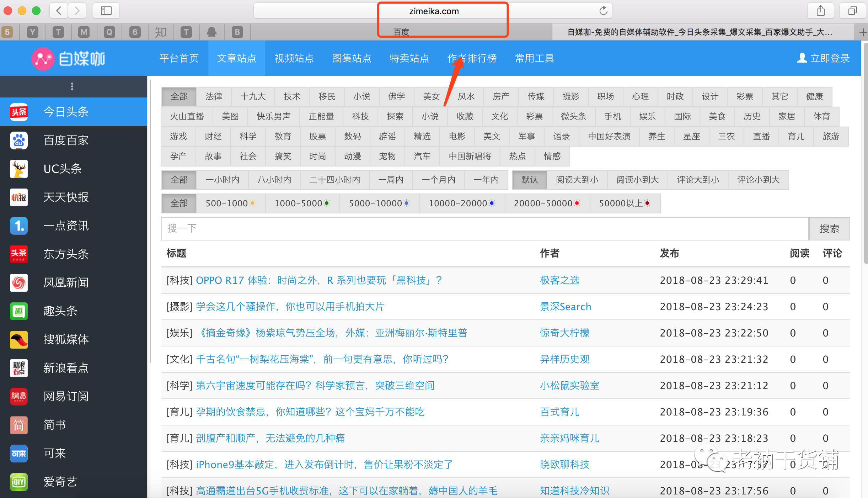868x498 pixels.
Task: Open 常用工具 nav tab
Action: click(535, 58)
